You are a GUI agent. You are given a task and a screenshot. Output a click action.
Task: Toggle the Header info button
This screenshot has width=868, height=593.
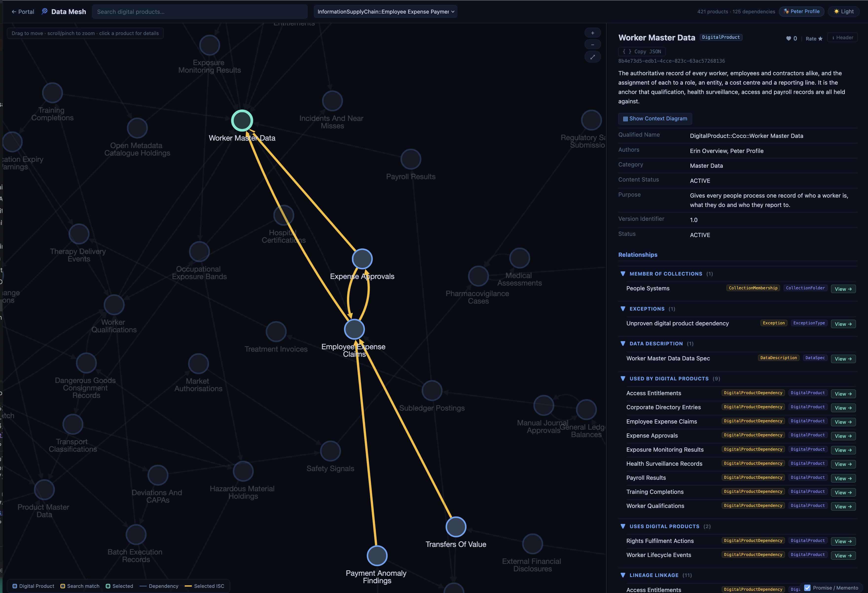[x=842, y=37]
